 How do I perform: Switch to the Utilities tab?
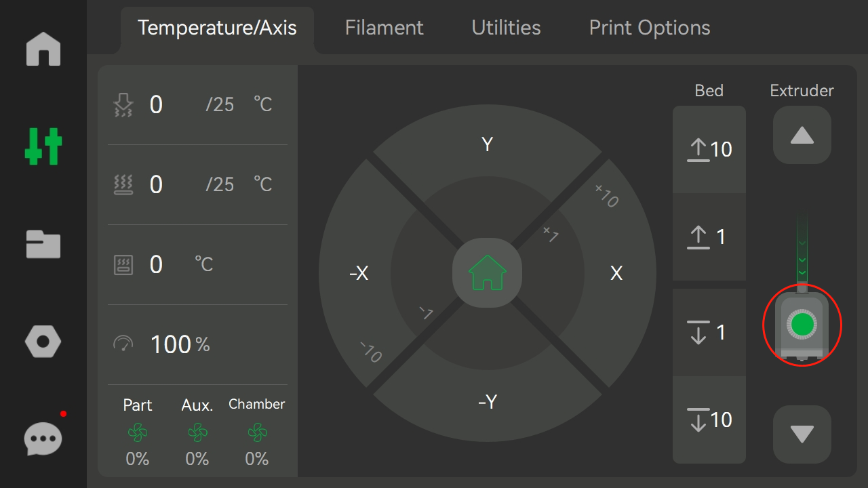(506, 28)
